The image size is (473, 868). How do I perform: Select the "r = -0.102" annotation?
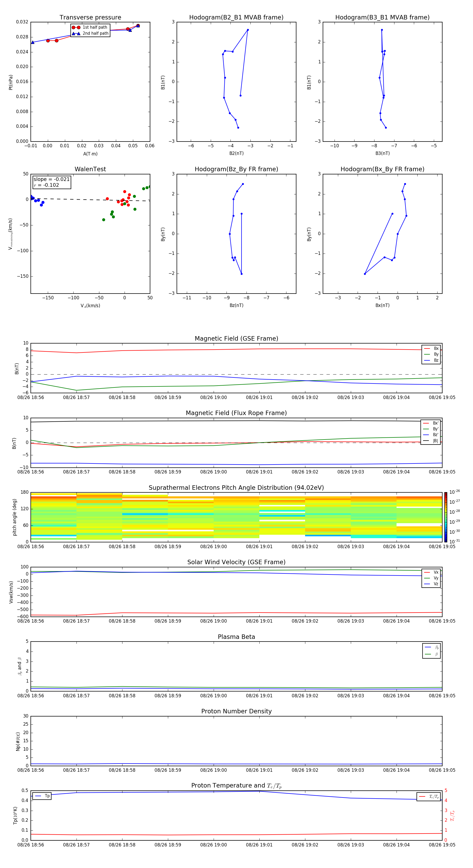click(x=47, y=185)
